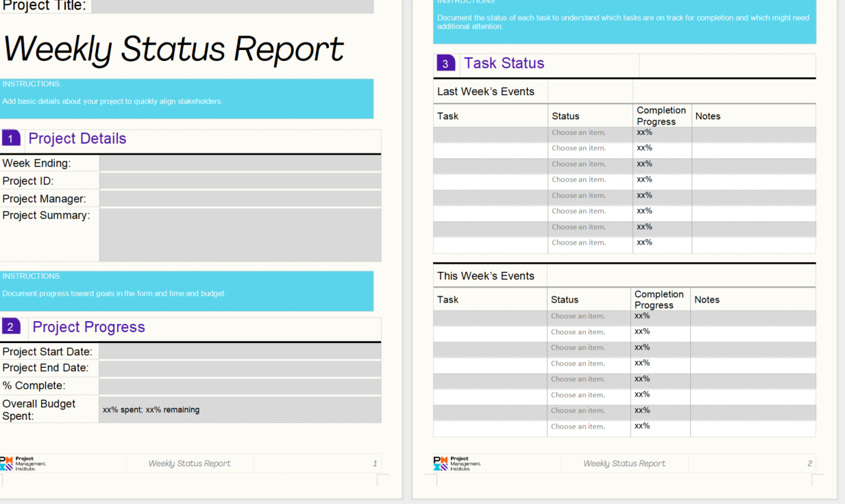Click the 'Project Manager:' label
The width and height of the screenshot is (845, 504).
pyautogui.click(x=45, y=199)
